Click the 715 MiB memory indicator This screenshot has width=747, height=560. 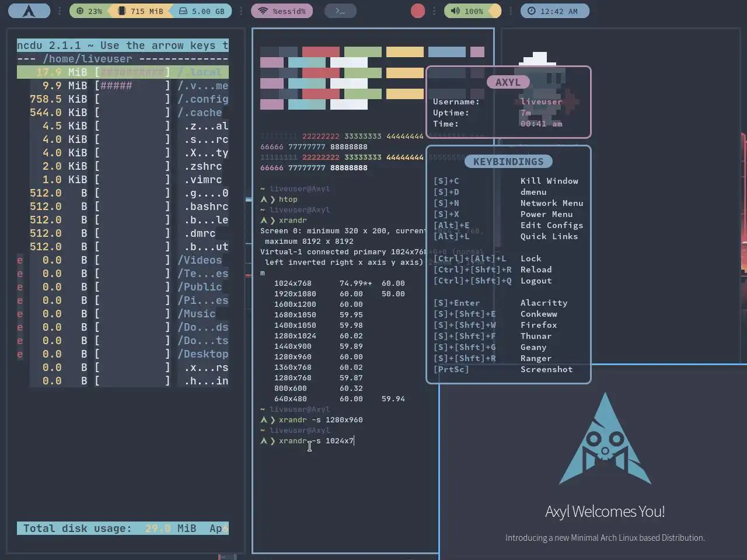click(x=140, y=11)
